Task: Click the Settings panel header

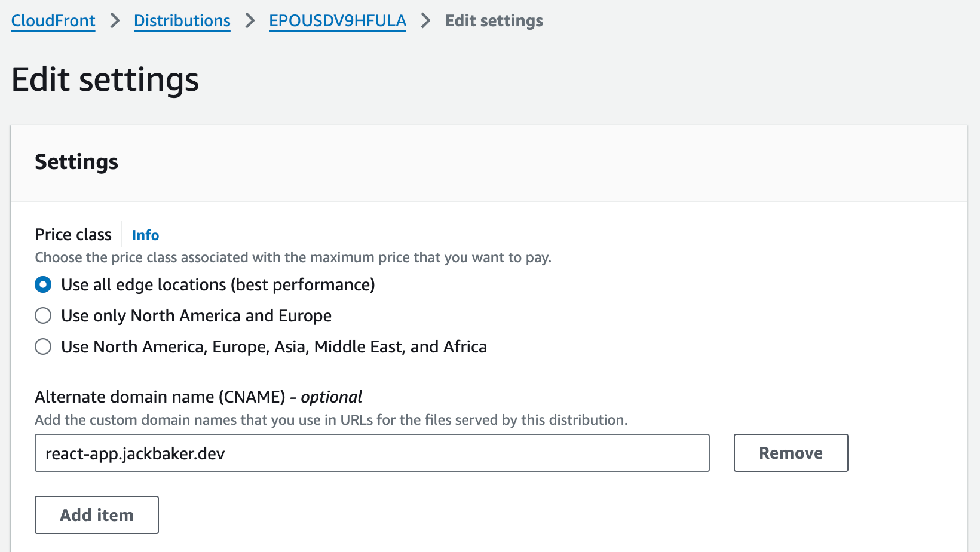Action: click(76, 162)
